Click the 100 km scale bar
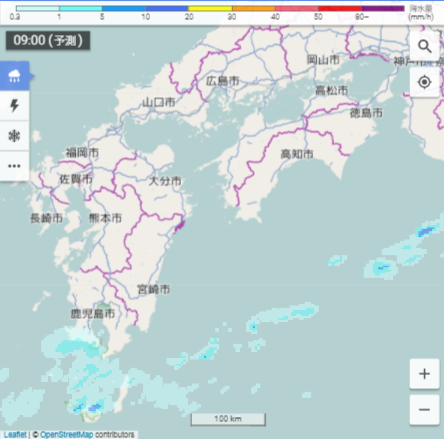The height and width of the screenshot is (439, 444). [x=228, y=419]
